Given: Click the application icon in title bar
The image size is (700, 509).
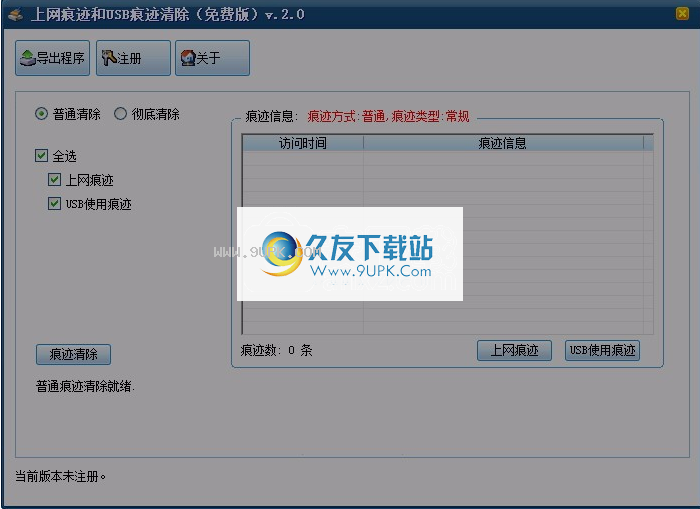Looking at the screenshot, I should [x=15, y=15].
